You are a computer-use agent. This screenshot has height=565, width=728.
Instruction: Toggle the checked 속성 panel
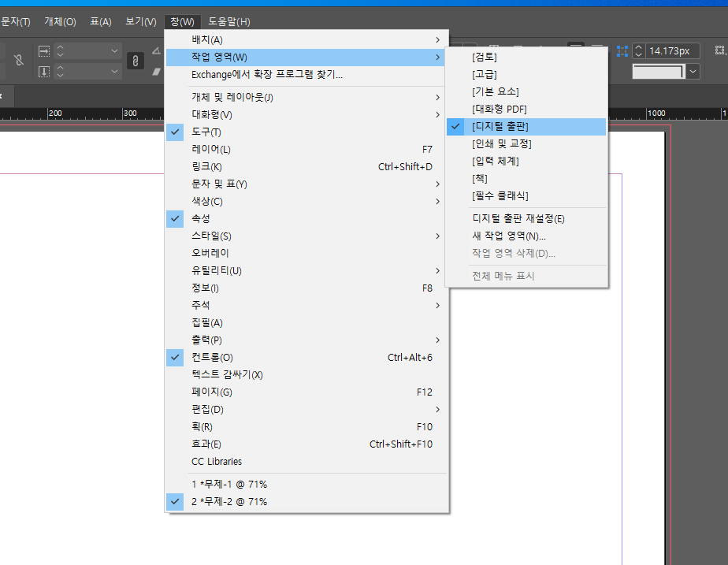tap(305, 218)
